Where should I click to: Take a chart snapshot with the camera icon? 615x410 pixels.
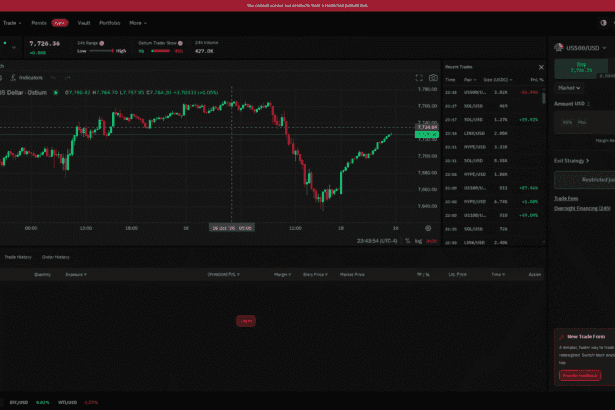[x=433, y=78]
